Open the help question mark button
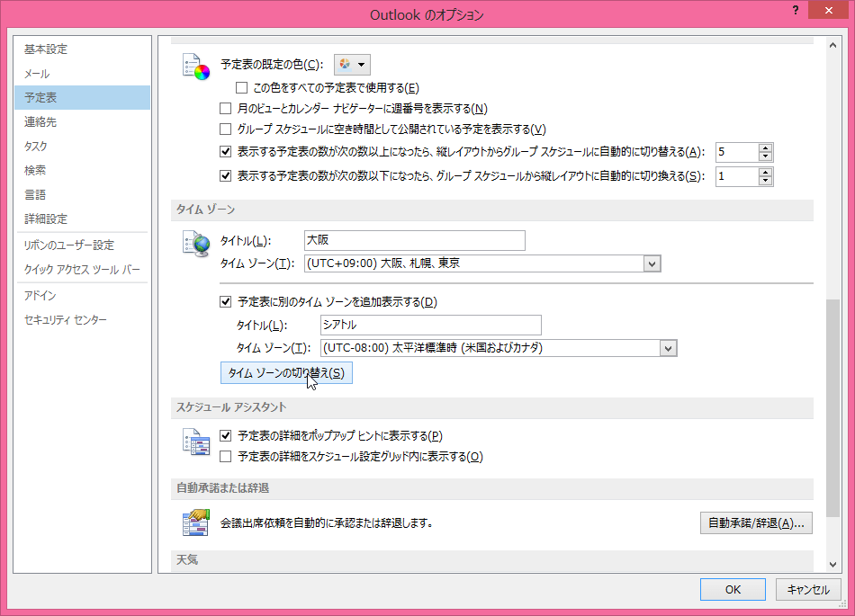This screenshot has height=616, width=855. [796, 11]
